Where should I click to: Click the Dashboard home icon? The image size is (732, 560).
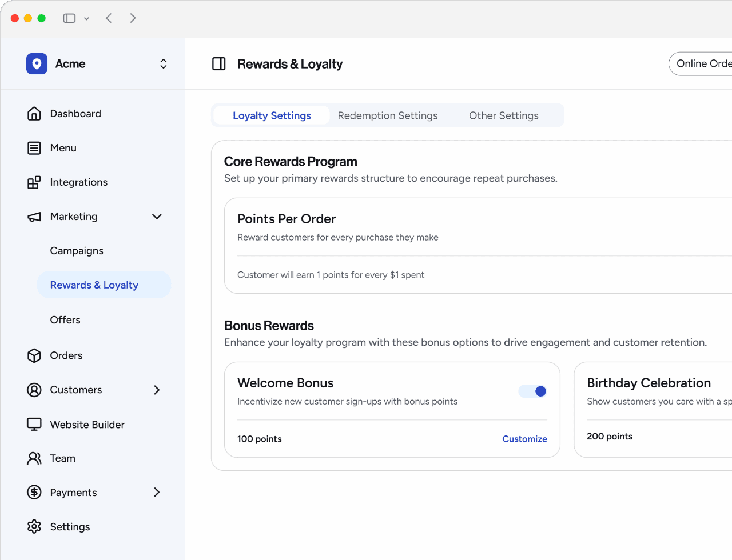[x=34, y=114]
